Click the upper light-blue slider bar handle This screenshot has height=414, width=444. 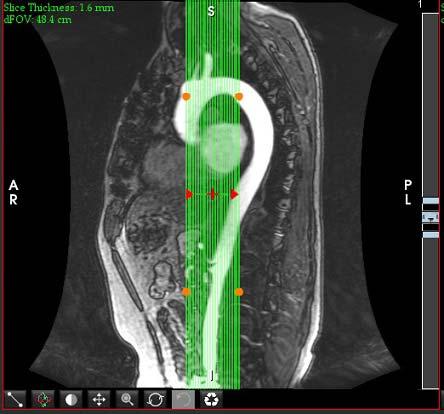click(x=431, y=201)
